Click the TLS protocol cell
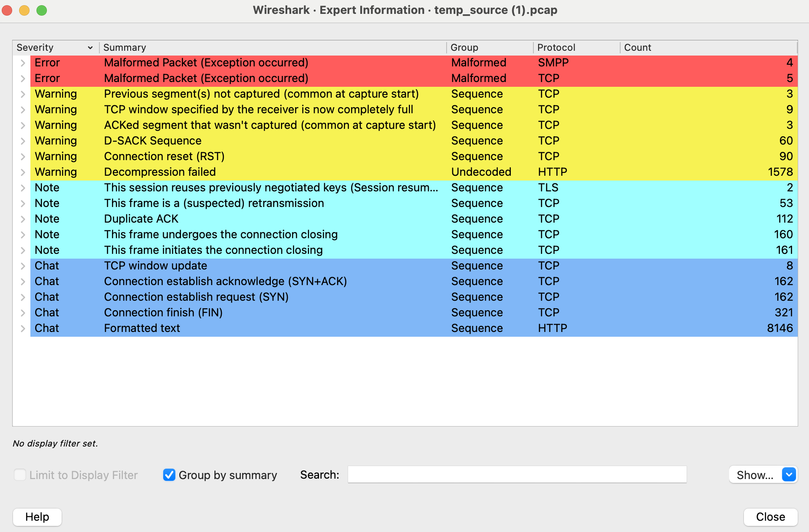 coord(548,188)
